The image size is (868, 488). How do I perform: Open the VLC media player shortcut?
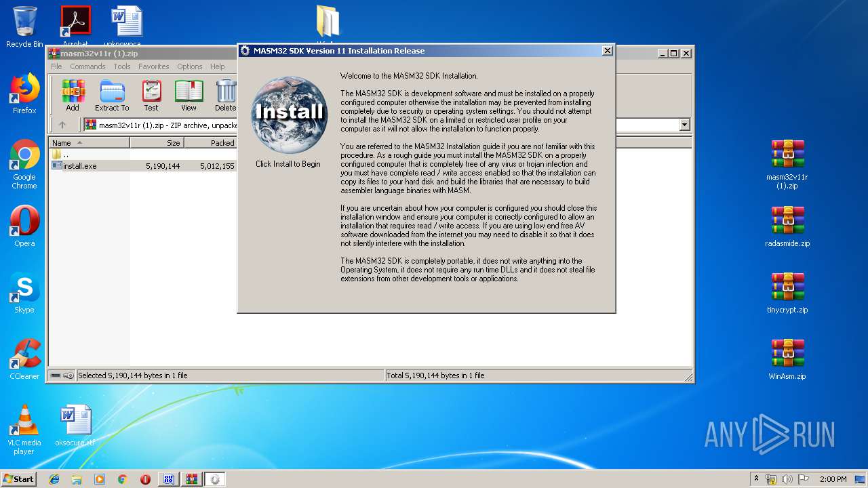click(x=24, y=430)
